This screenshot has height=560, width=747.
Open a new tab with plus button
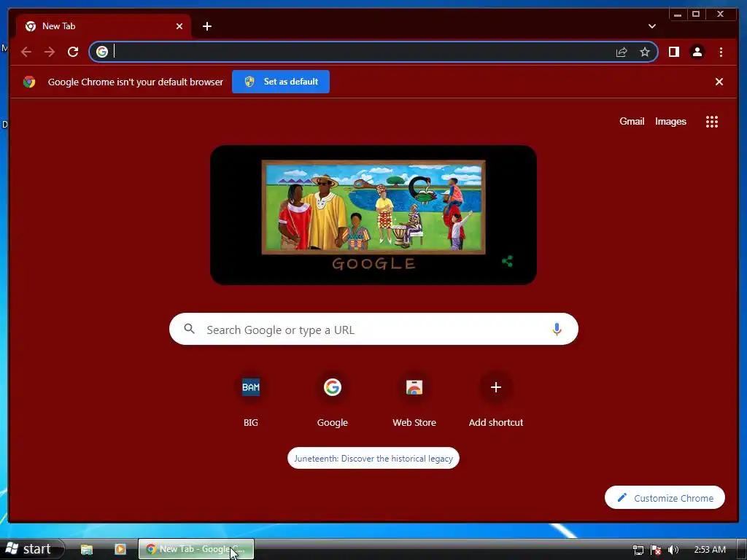click(x=206, y=26)
